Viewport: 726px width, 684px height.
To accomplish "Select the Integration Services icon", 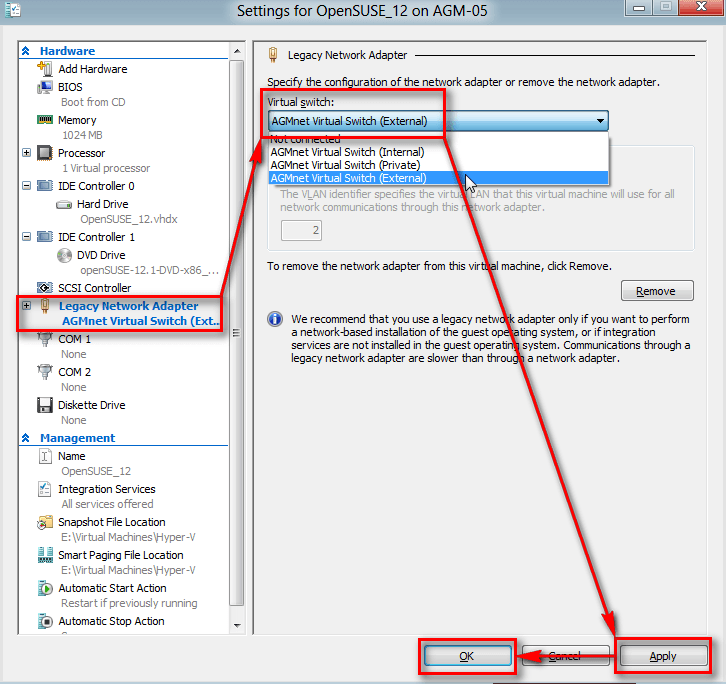I will pyautogui.click(x=44, y=489).
